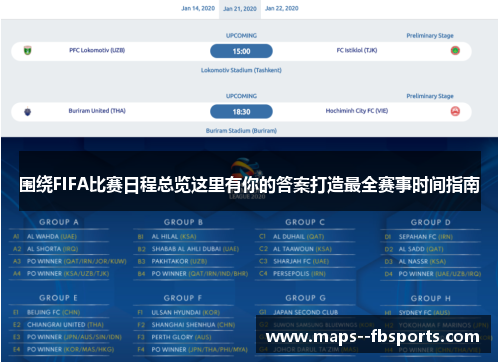The width and height of the screenshot is (500, 362).
Task: Click SHANGHAI SHENHUA (CHN) in Group F
Action: (x=193, y=325)
